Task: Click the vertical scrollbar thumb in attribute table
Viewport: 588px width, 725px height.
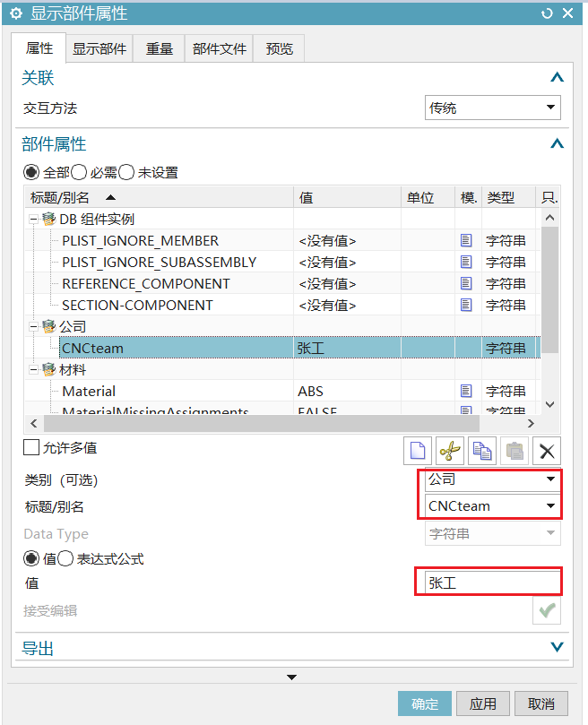Action: [x=549, y=289]
